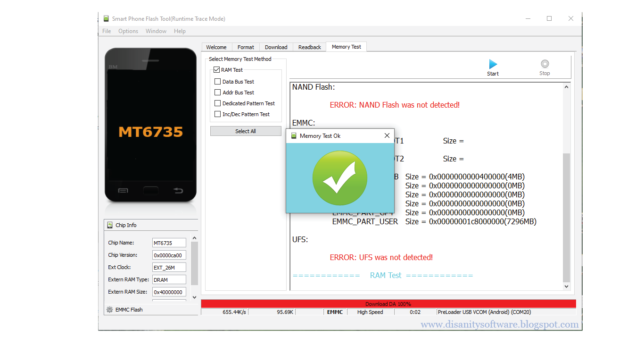Enable the Data Bus Test
The height and width of the screenshot is (363, 644).
[217, 81]
